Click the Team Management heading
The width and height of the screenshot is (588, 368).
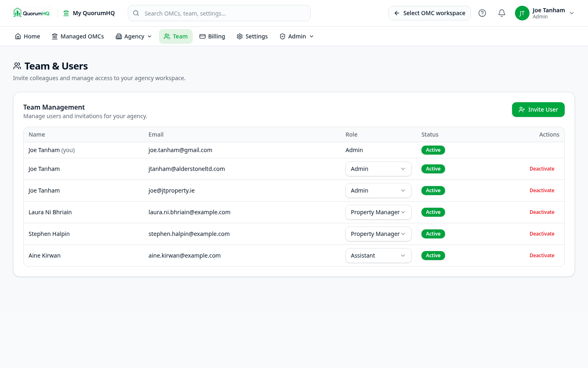click(54, 107)
